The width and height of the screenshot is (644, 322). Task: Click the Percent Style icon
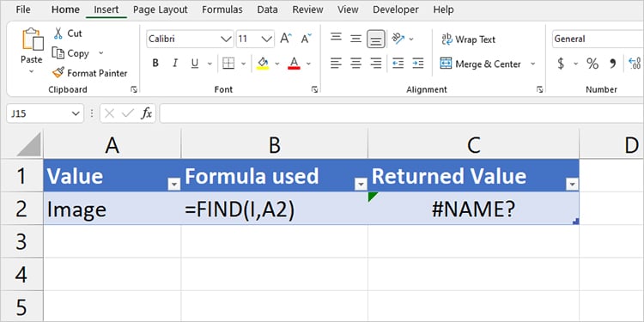click(x=592, y=64)
